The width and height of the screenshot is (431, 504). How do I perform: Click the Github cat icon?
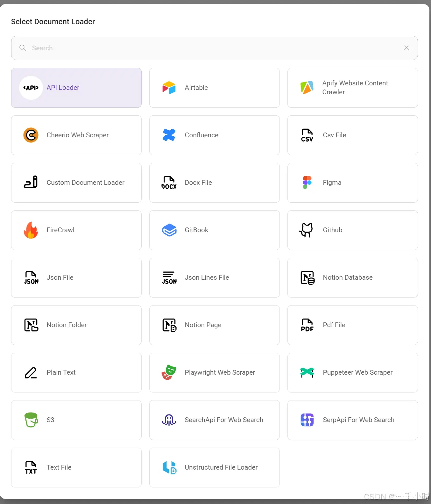(307, 230)
